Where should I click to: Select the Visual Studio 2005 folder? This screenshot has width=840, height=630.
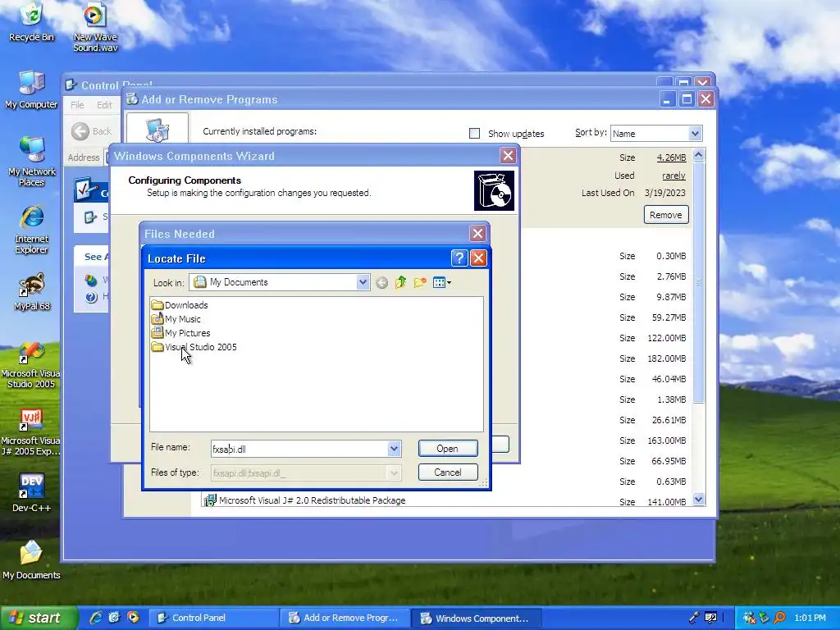(194, 347)
